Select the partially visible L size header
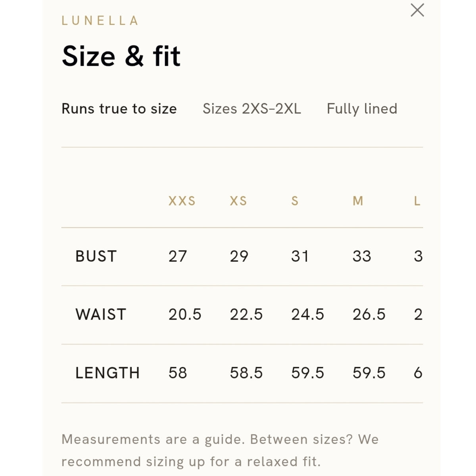 coord(417,201)
